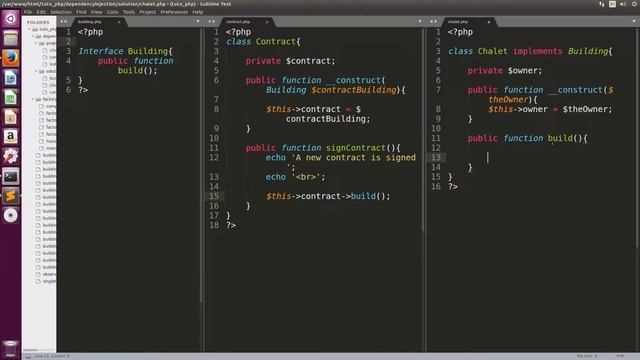Screen dimensions: 640x360
Task: Change the Tab Size setting in the status bar
Action: (x=587, y=356)
